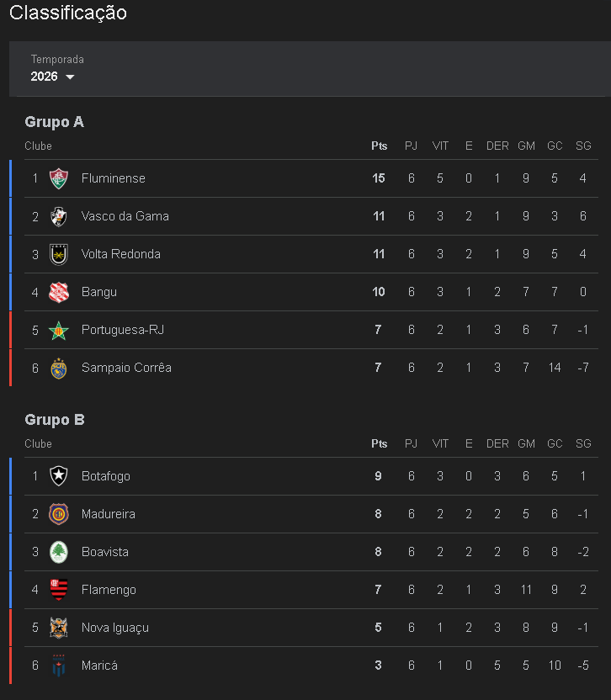This screenshot has height=700, width=611.
Task: Select the Maricá club crest
Action: (x=58, y=666)
